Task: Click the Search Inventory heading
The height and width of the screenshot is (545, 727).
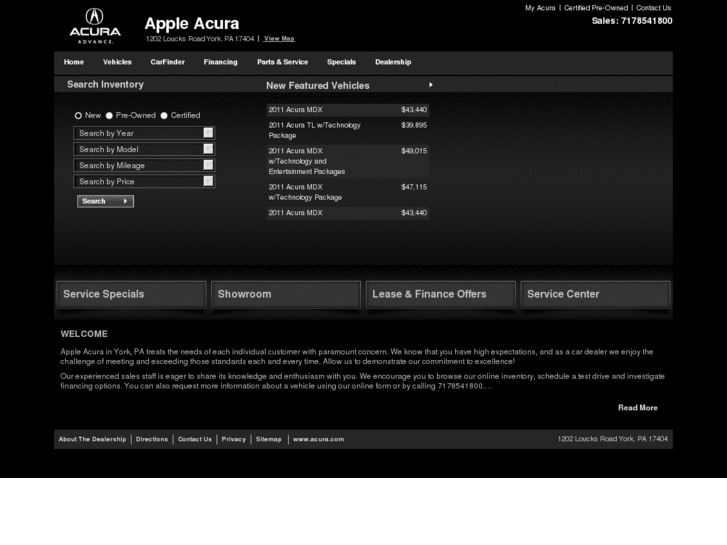Action: pyautogui.click(x=105, y=84)
